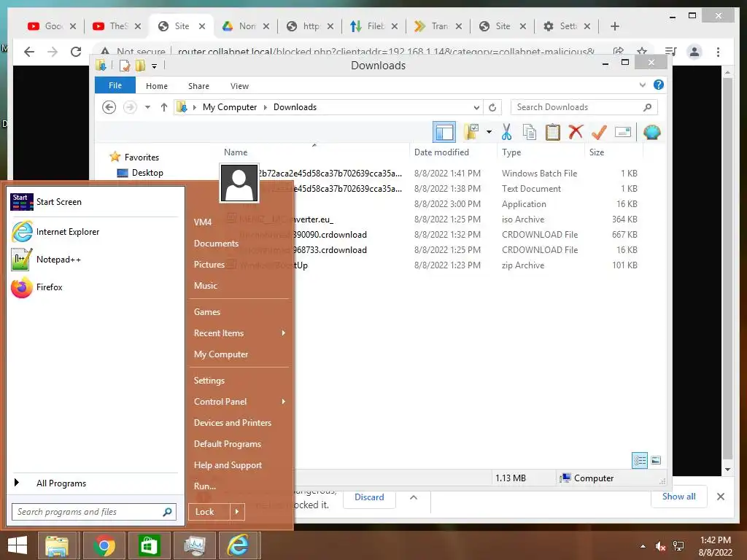Image resolution: width=747 pixels, height=560 pixels.
Task: Switch to large icons view at bottom
Action: pyautogui.click(x=656, y=460)
